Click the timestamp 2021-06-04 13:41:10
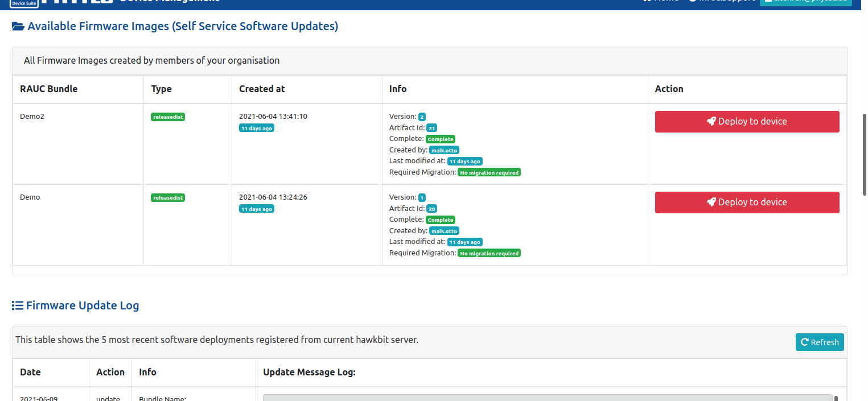 pyautogui.click(x=273, y=117)
